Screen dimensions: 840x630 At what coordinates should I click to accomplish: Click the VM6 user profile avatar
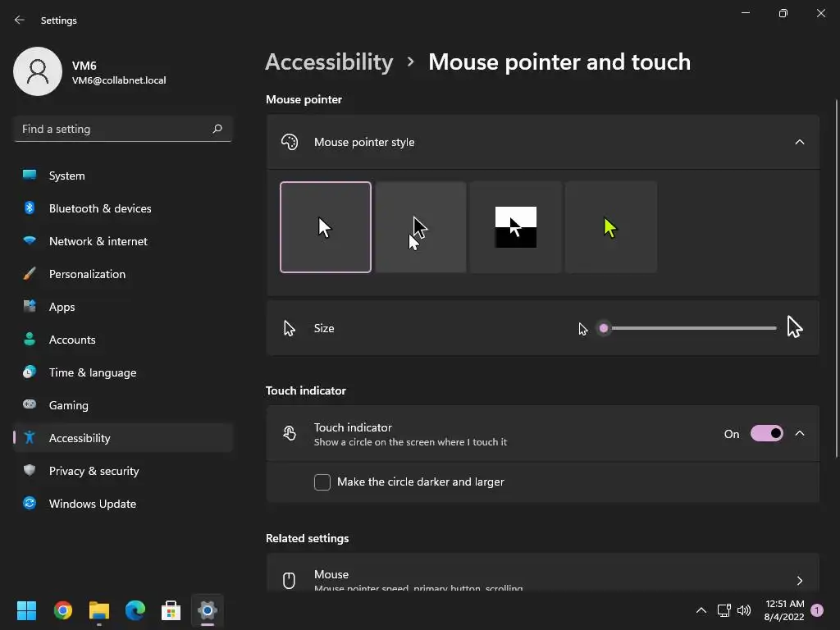(x=38, y=71)
